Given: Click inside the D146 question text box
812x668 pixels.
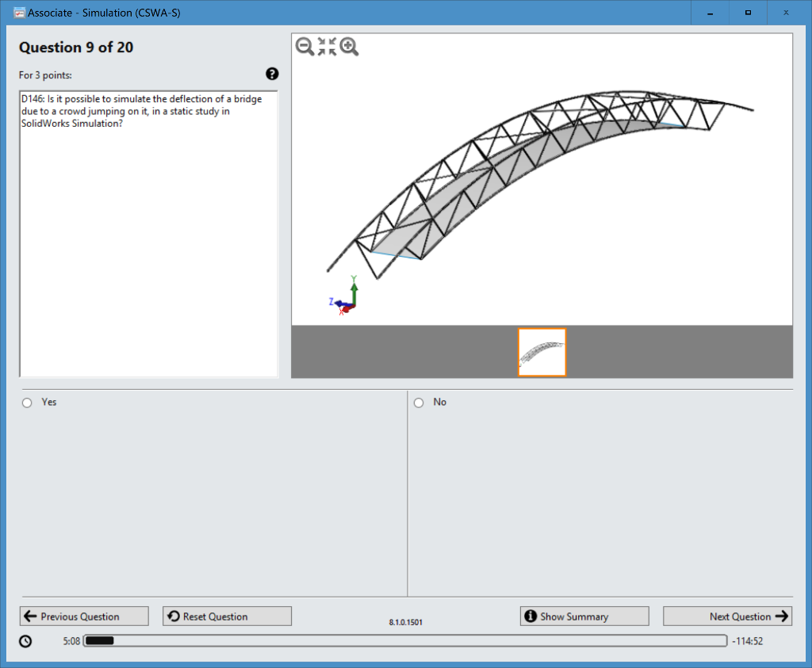Looking at the screenshot, I should [x=148, y=234].
